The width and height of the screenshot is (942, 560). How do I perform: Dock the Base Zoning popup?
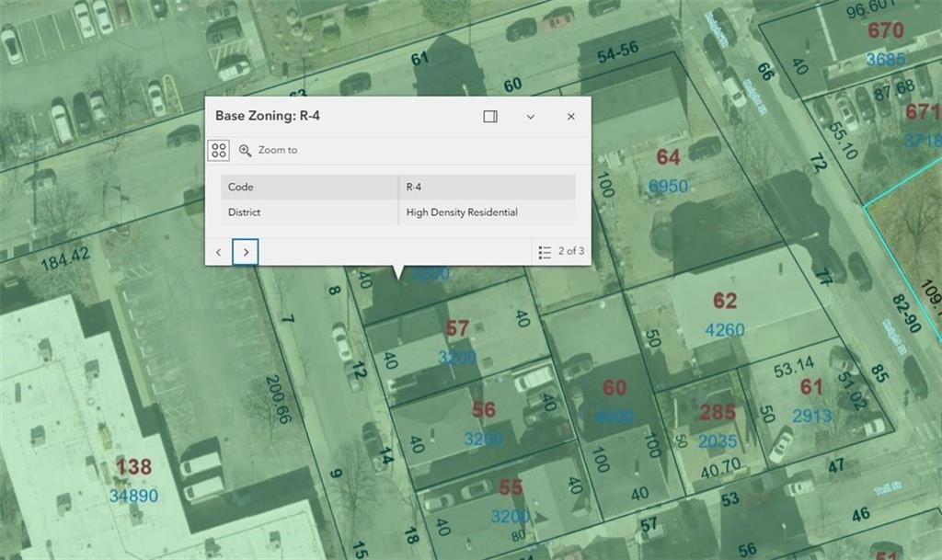pos(490,117)
